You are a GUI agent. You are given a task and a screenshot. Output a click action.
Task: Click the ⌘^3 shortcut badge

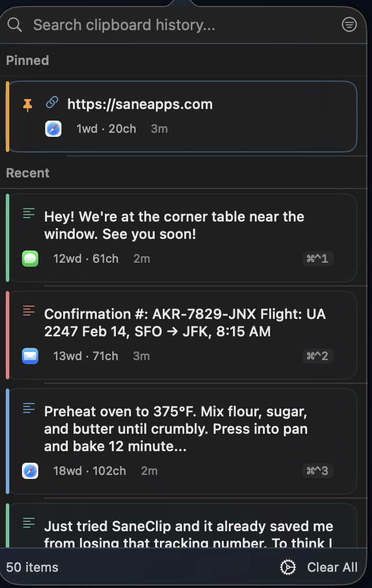coord(318,471)
